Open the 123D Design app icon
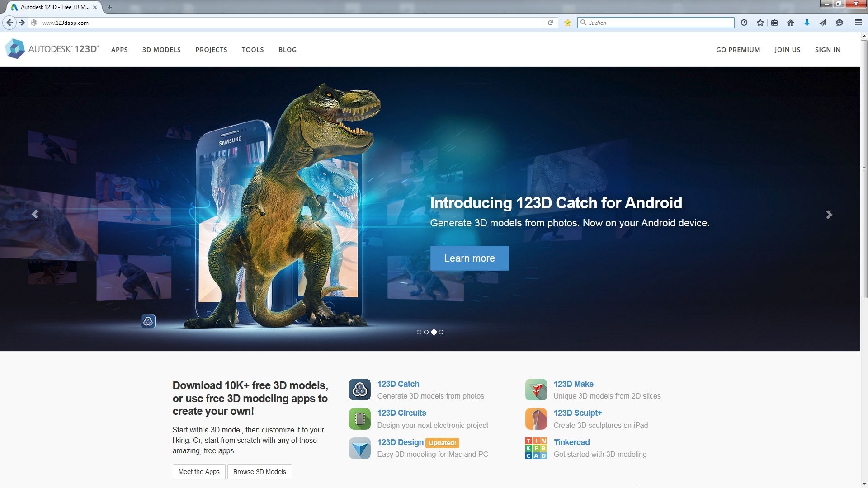 360,448
